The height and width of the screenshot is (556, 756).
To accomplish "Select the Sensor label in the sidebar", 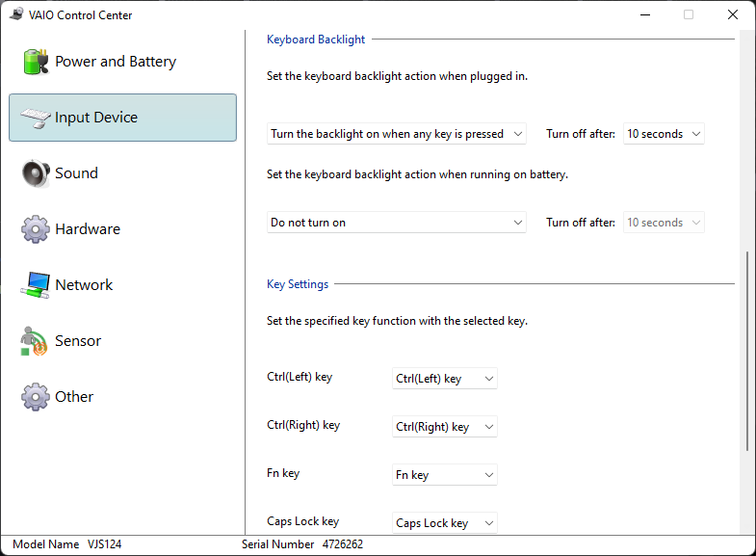I will click(78, 341).
